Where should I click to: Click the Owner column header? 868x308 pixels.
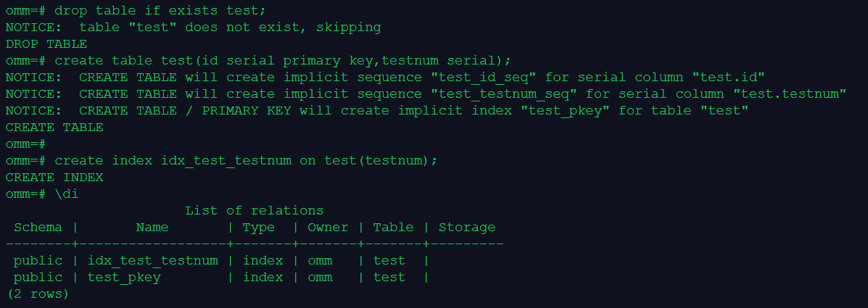(x=328, y=228)
